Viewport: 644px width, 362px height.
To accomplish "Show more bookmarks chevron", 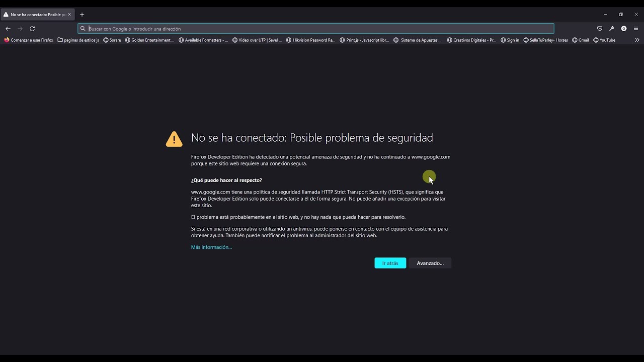I will [x=637, y=40].
